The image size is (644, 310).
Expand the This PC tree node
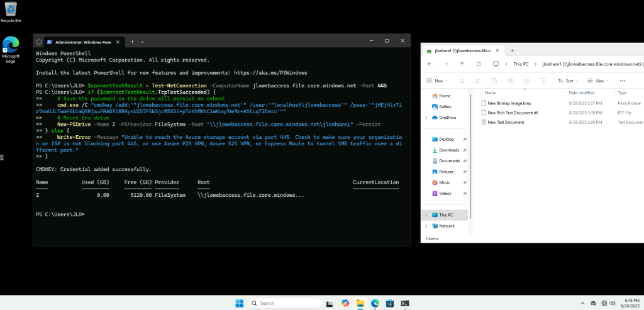coord(426,215)
